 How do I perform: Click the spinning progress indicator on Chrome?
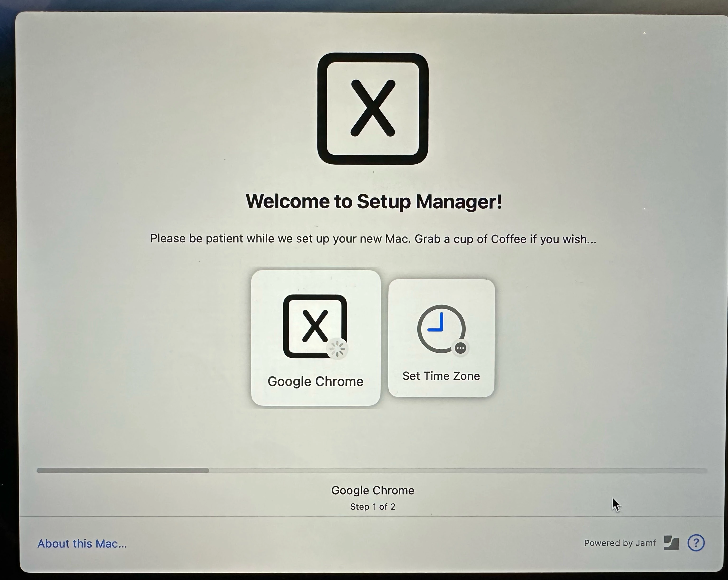click(337, 349)
